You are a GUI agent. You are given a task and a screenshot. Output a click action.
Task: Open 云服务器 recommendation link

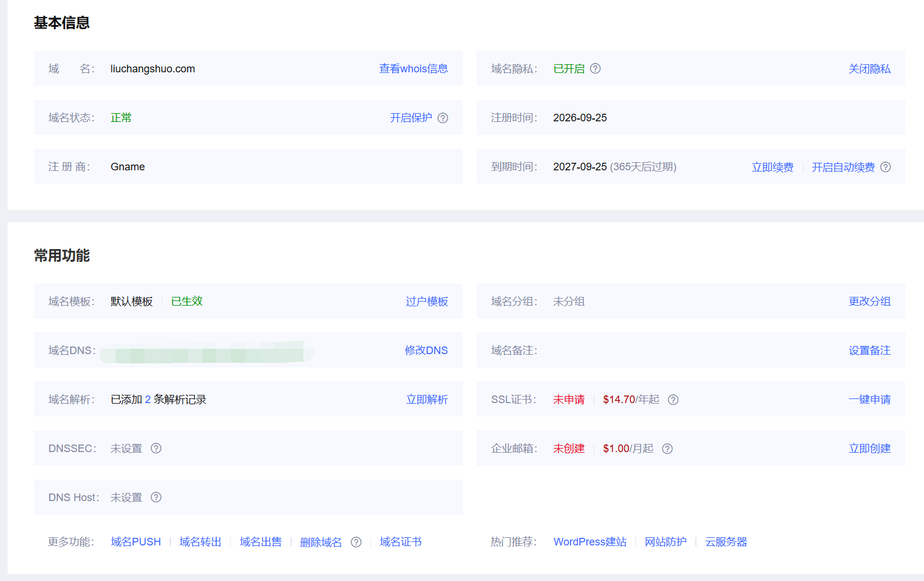tap(726, 541)
